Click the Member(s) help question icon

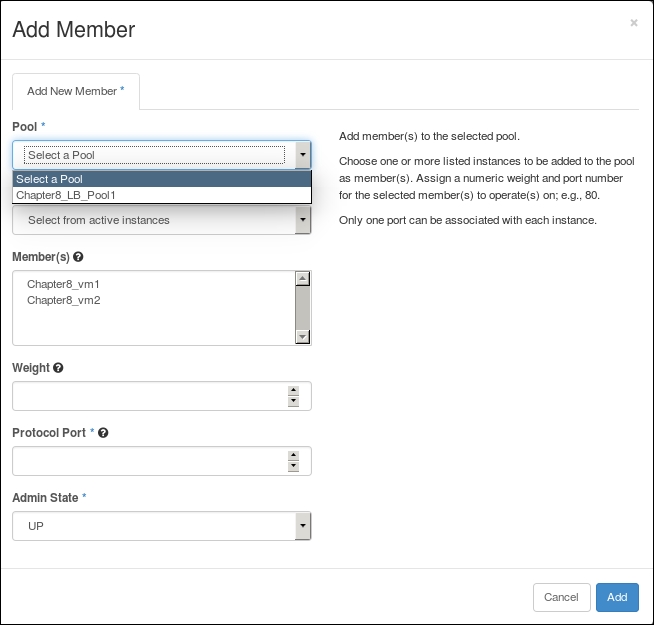(78, 257)
